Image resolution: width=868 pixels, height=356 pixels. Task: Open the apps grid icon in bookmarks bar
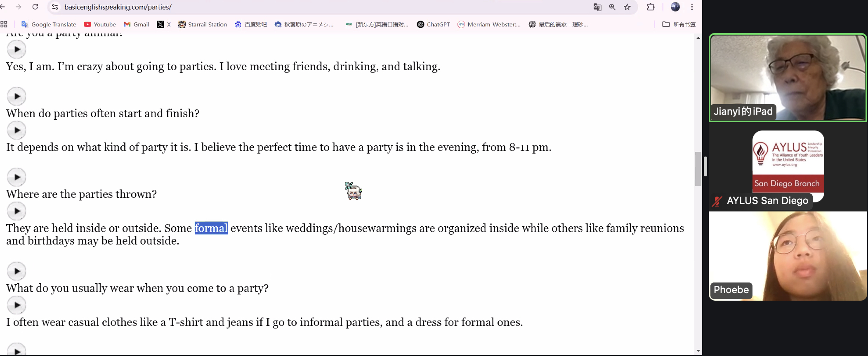click(4, 24)
